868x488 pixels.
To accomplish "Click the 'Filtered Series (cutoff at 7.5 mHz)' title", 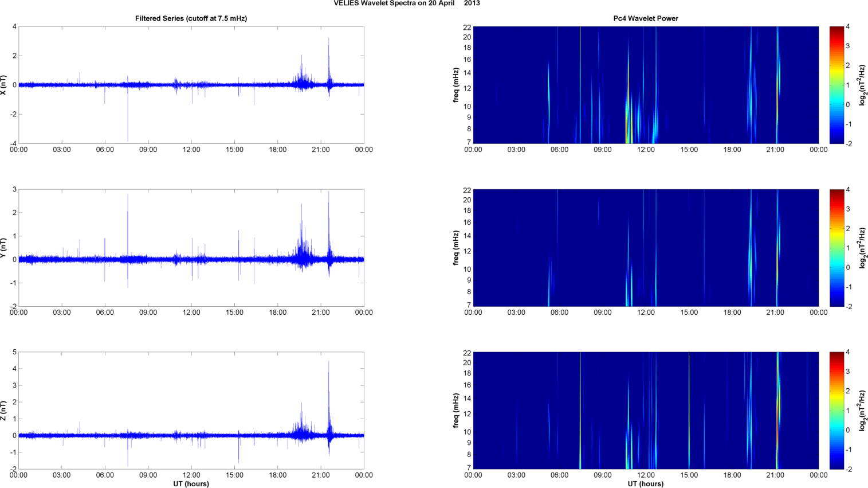I will click(191, 18).
